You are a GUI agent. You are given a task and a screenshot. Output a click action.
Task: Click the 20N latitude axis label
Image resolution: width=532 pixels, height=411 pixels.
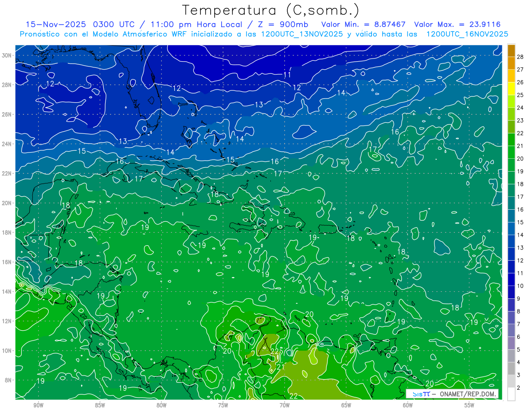click(7, 203)
